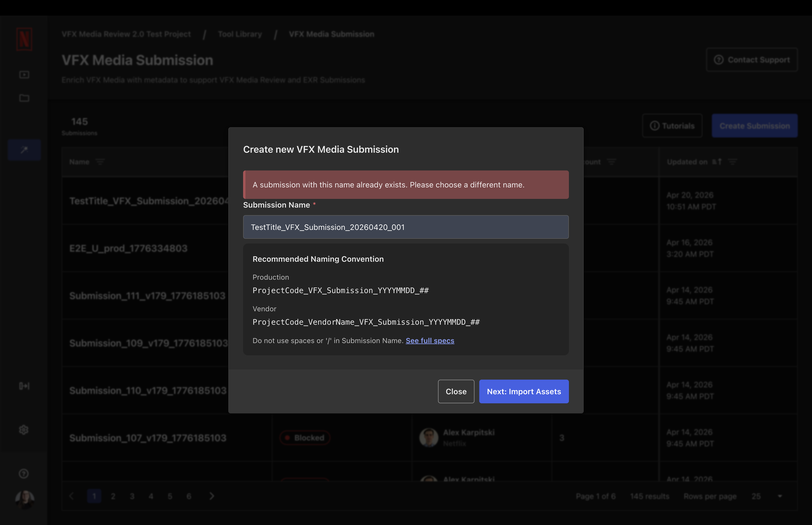Click the 145 results text

click(x=649, y=496)
